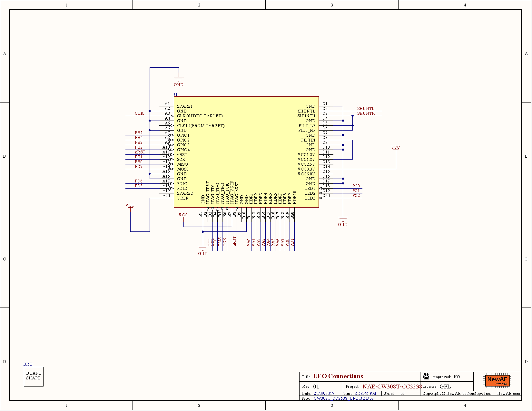The image size is (532, 411).
Task: Select the PC1 net label
Action: pyautogui.click(x=356, y=191)
